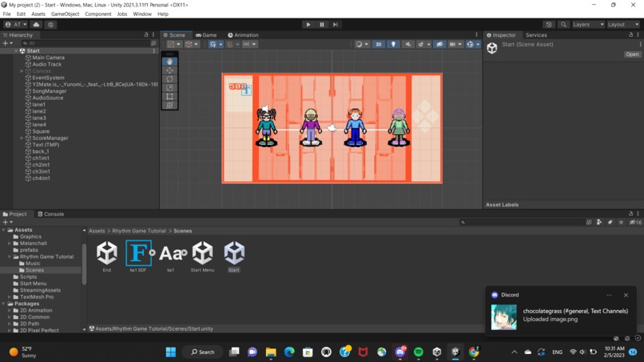Select the Hand tool in Scene view

(169, 62)
